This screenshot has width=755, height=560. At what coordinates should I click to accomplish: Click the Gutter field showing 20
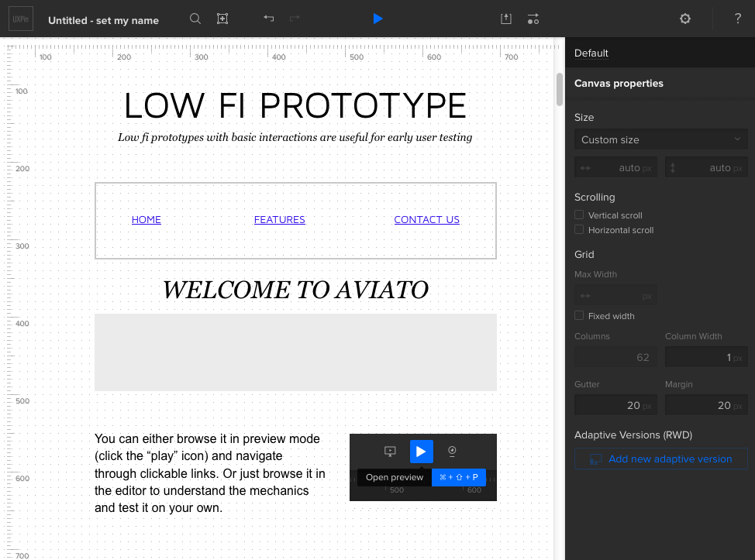pos(615,405)
